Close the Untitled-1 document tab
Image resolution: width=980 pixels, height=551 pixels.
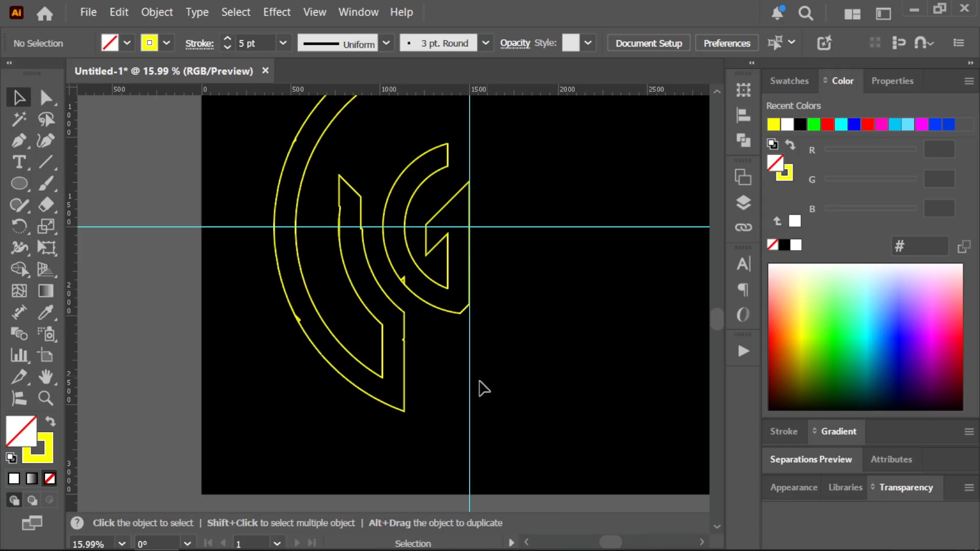[265, 70]
